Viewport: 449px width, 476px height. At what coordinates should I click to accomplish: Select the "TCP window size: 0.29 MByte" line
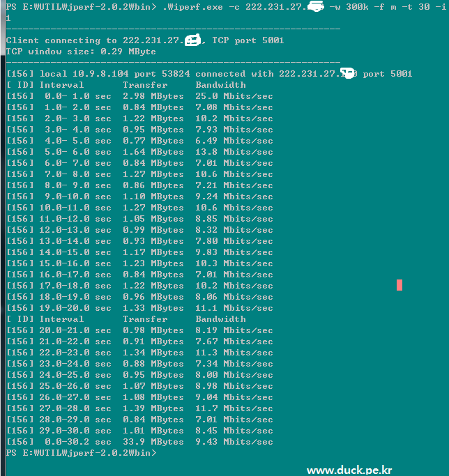click(81, 52)
